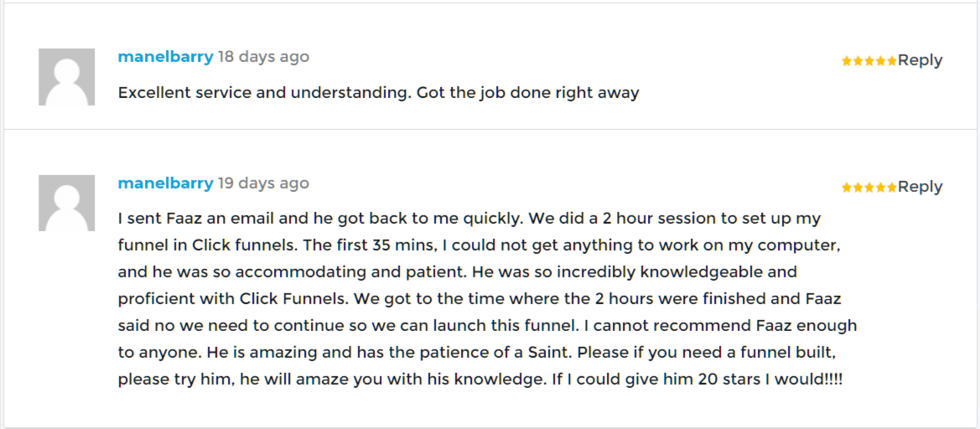
Task: Open manelbarry's profile from the 18-days-ago review
Action: point(165,57)
